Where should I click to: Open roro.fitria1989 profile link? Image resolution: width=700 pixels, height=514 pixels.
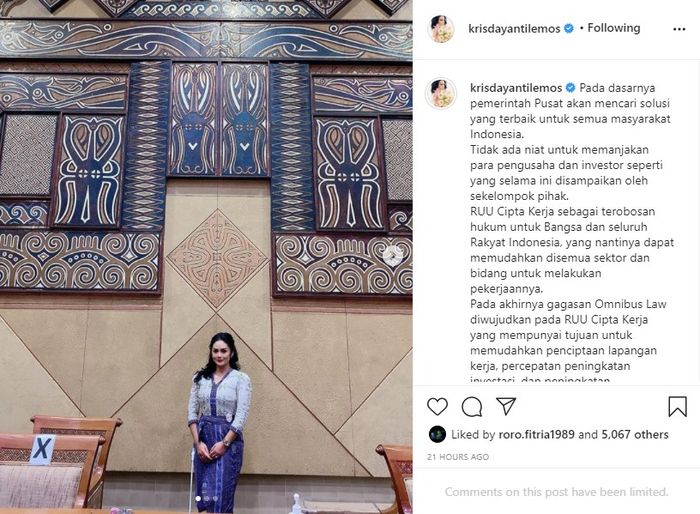pos(536,434)
